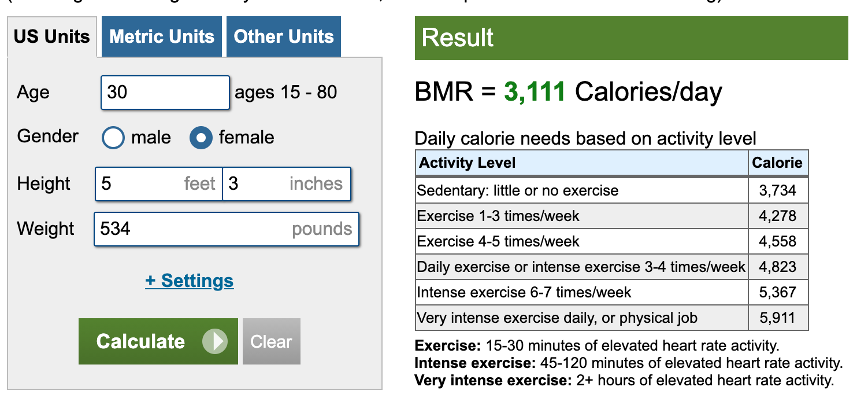Switch to the Metric Units tab
Viewport: 868px width, 405px height.
tap(162, 37)
